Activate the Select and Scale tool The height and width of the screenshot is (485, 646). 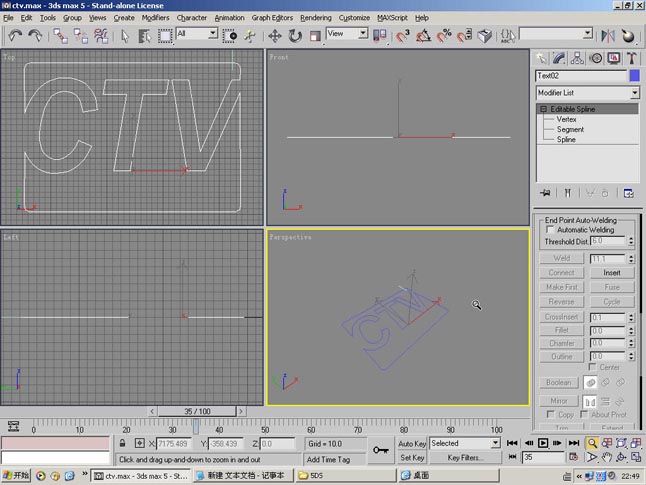click(x=315, y=36)
